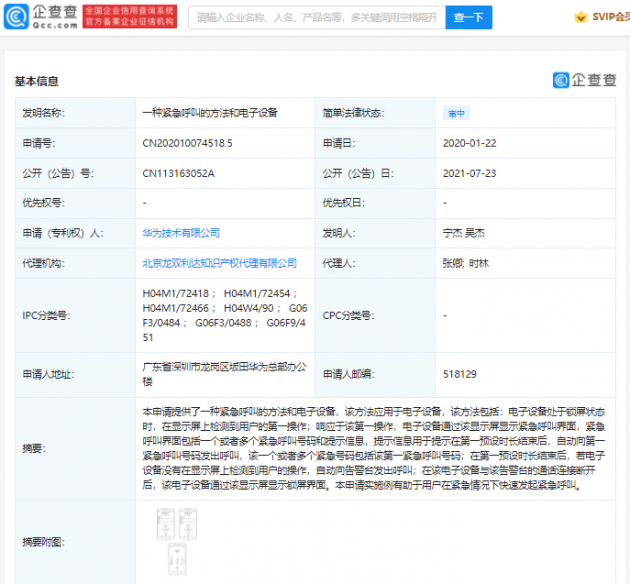The width and height of the screenshot is (630, 584).
Task: Click the Qichacha logo in header
Action: click(38, 17)
